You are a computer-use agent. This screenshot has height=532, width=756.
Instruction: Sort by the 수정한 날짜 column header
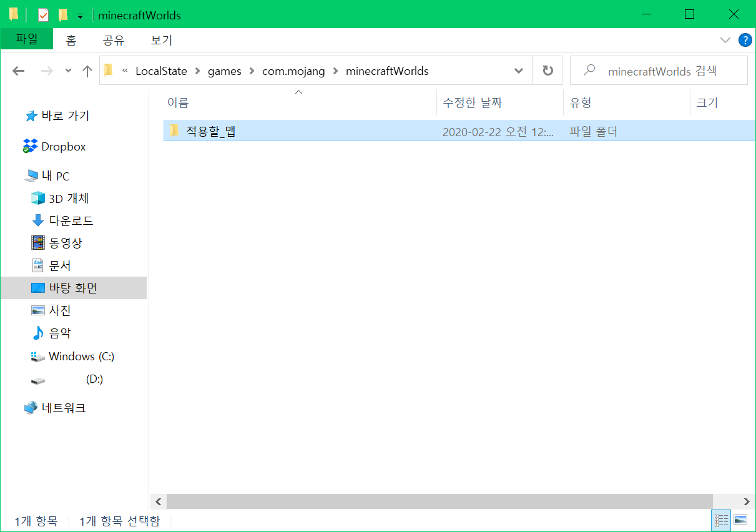click(x=500, y=103)
